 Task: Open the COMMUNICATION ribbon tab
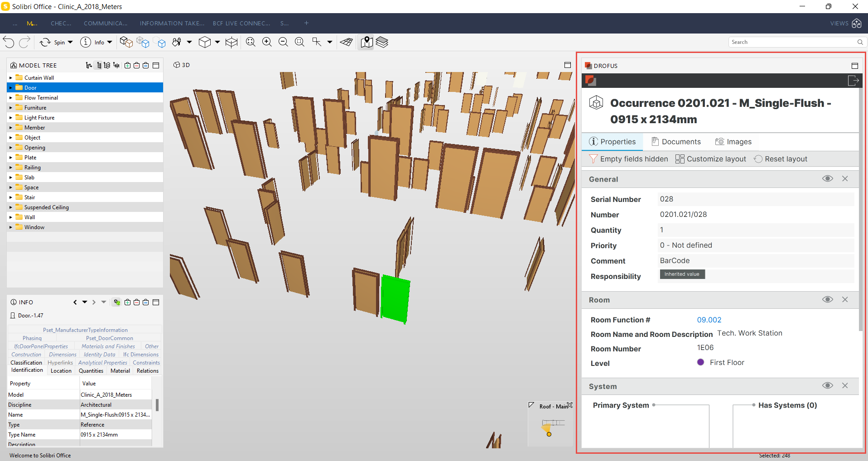(105, 23)
